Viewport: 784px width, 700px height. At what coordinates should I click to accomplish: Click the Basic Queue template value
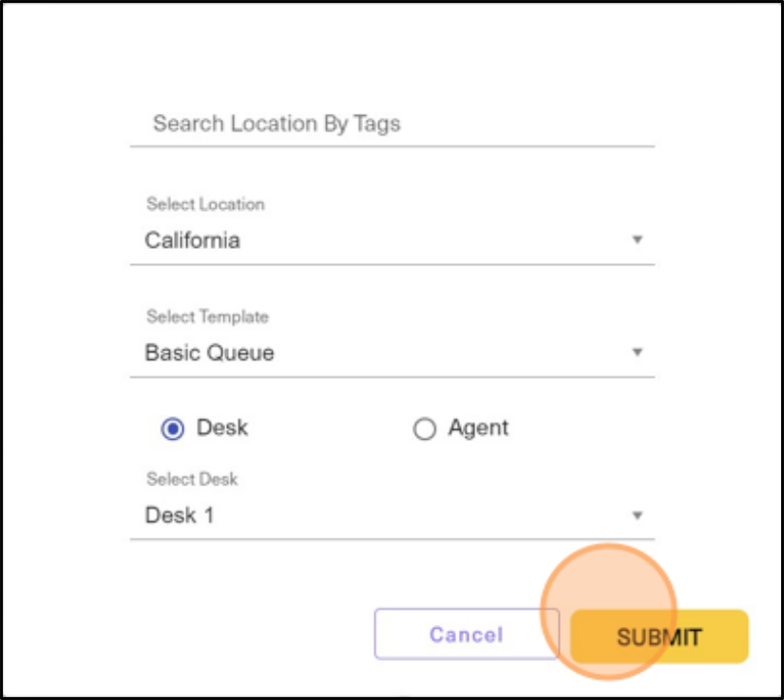[x=209, y=352]
